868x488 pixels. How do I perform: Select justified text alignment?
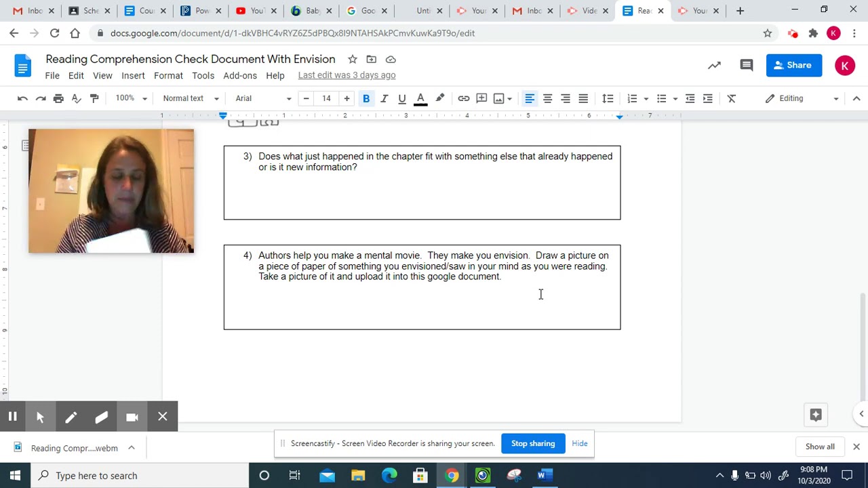583,98
